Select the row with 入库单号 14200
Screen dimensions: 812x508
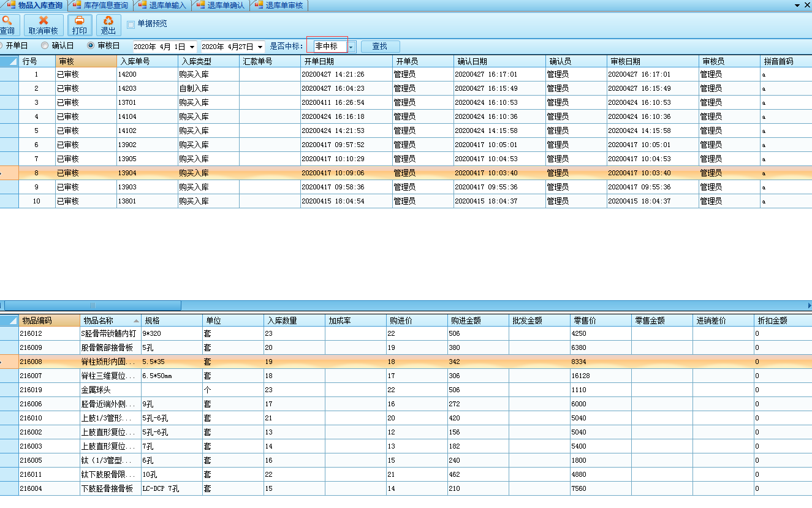pyautogui.click(x=406, y=74)
